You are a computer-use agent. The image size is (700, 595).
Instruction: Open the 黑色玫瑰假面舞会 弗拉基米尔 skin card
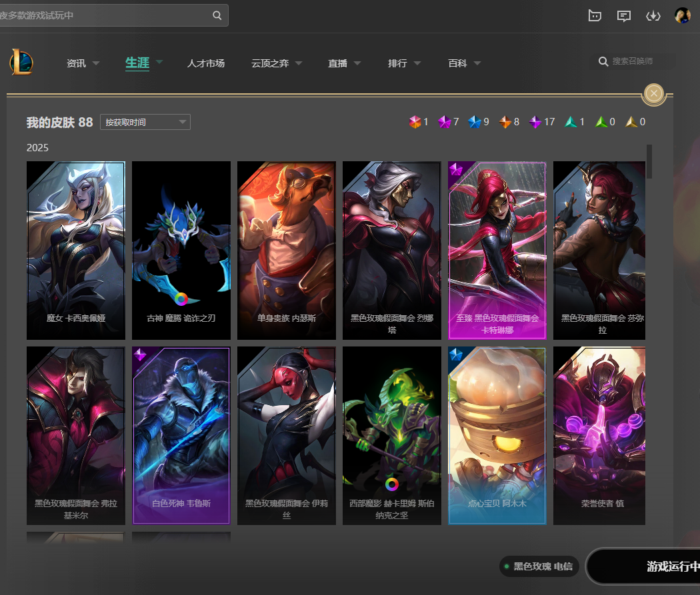[76, 436]
